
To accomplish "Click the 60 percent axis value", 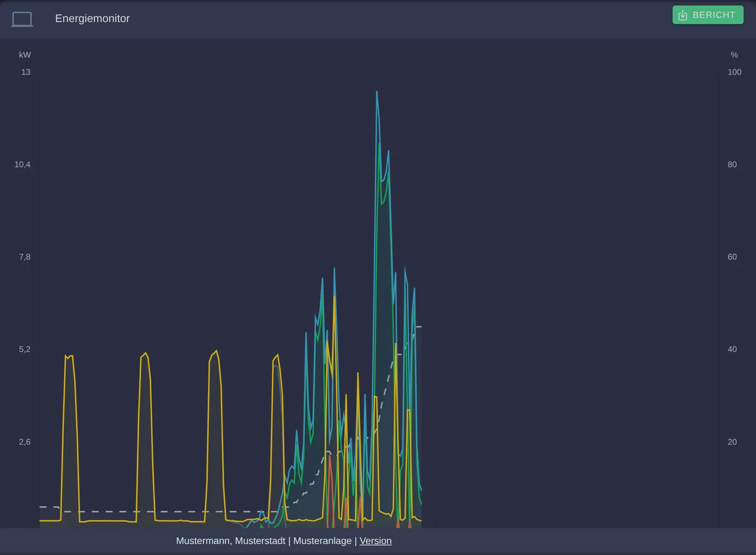I will point(732,257).
